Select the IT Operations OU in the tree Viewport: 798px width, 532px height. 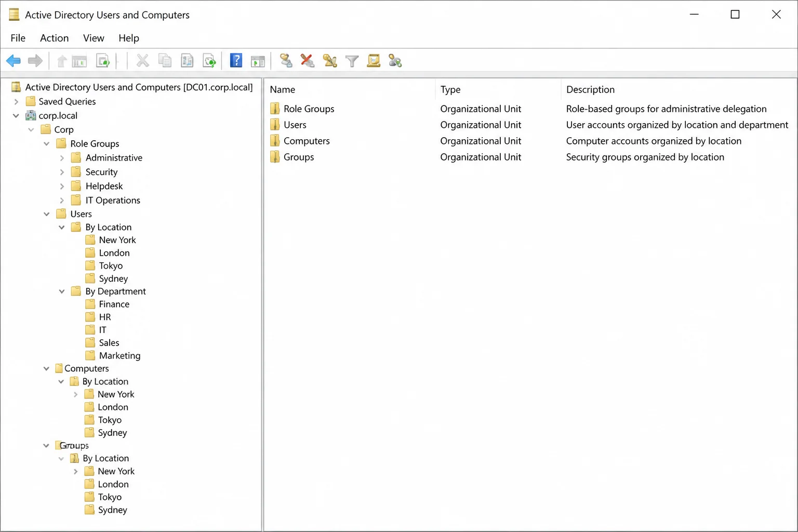coord(113,200)
